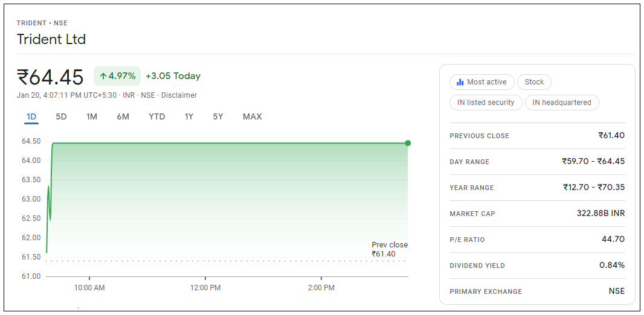The width and height of the screenshot is (644, 315).
Task: Click the YEAR RANGE label
Action: point(471,188)
